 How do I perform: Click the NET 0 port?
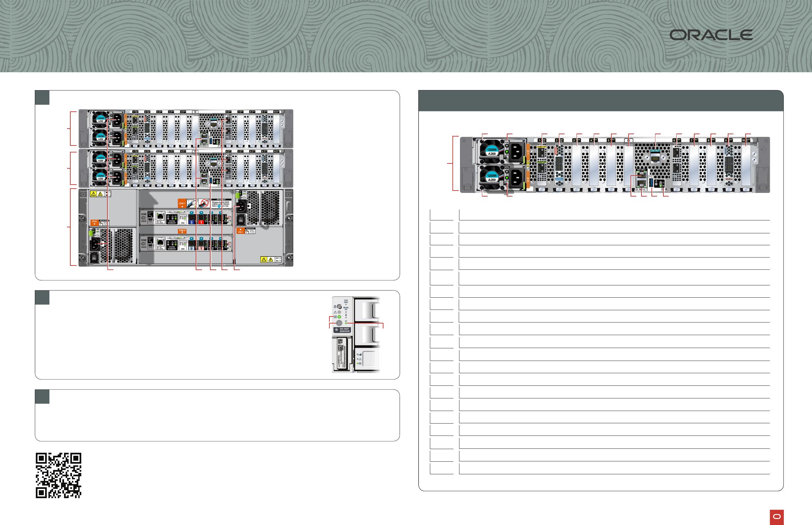642,184
